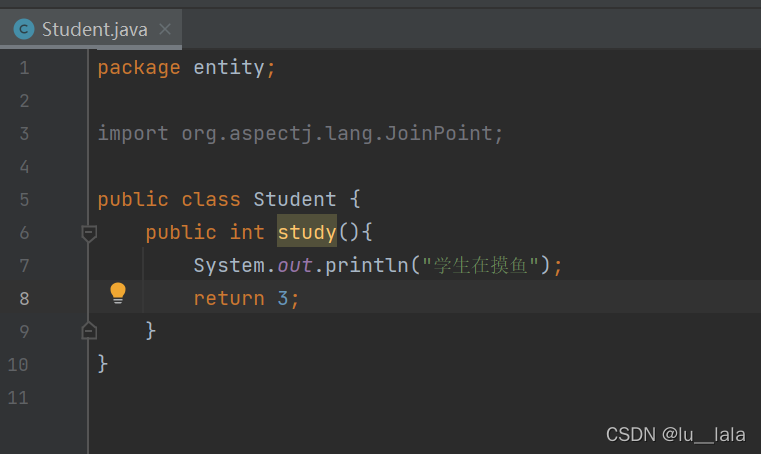Open the Student.java editor tab
This screenshot has height=454, width=761.
pos(91,29)
